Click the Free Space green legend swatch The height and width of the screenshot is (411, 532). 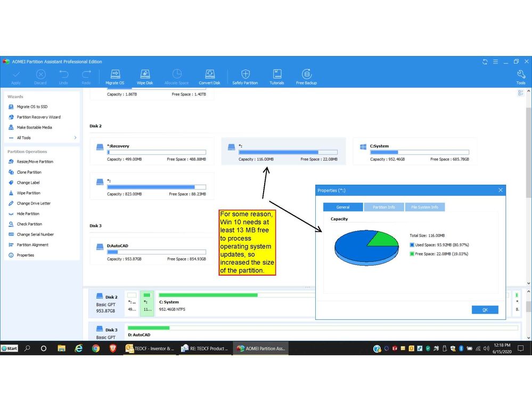pos(412,254)
